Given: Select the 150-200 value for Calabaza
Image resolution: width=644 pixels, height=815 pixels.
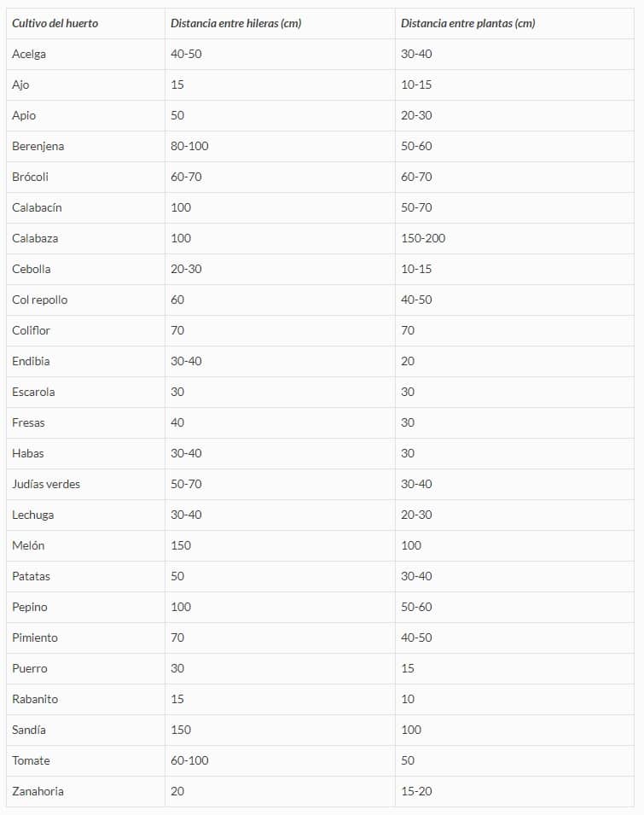Looking at the screenshot, I should click(x=423, y=238).
